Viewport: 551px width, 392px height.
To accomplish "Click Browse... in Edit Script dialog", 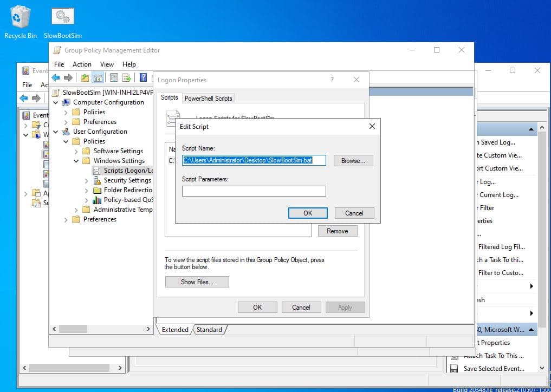I will pyautogui.click(x=353, y=161).
